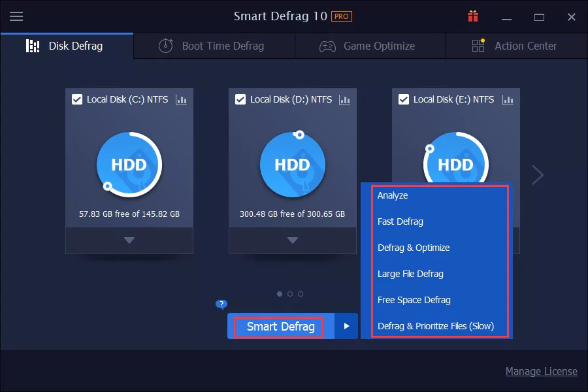588x392 pixels.
Task: Open the Manage License link
Action: pyautogui.click(x=542, y=371)
